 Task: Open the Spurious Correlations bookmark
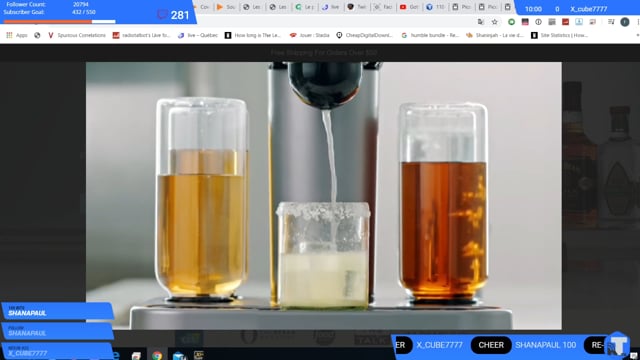(x=77, y=36)
